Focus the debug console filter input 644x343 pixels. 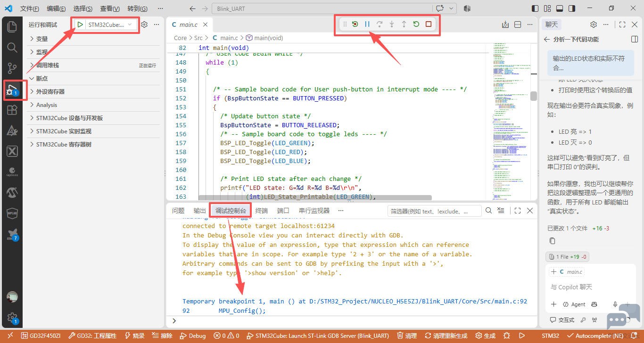(x=434, y=211)
